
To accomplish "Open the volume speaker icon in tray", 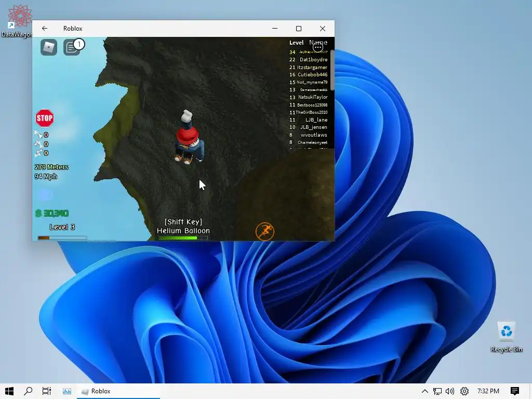I will click(x=450, y=391).
